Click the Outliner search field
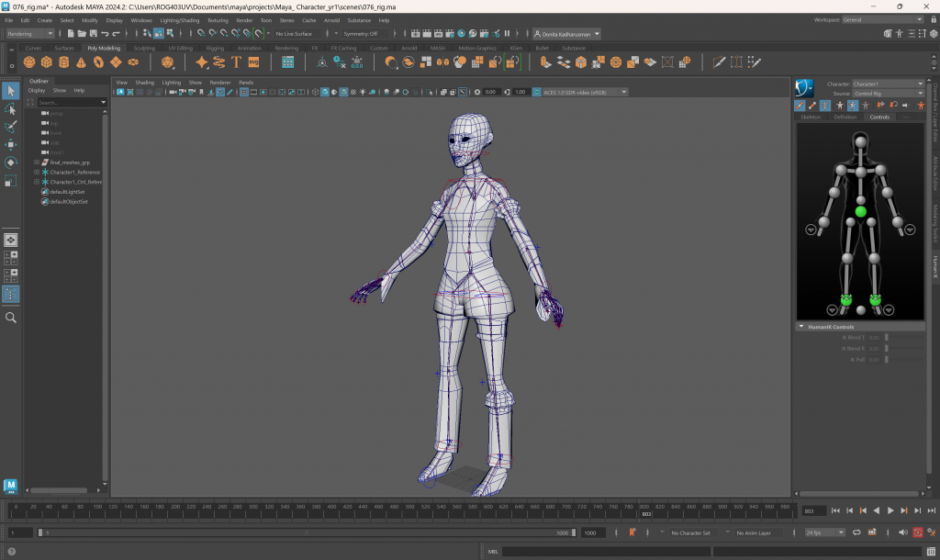This screenshot has height=560, width=940. pos(72,103)
